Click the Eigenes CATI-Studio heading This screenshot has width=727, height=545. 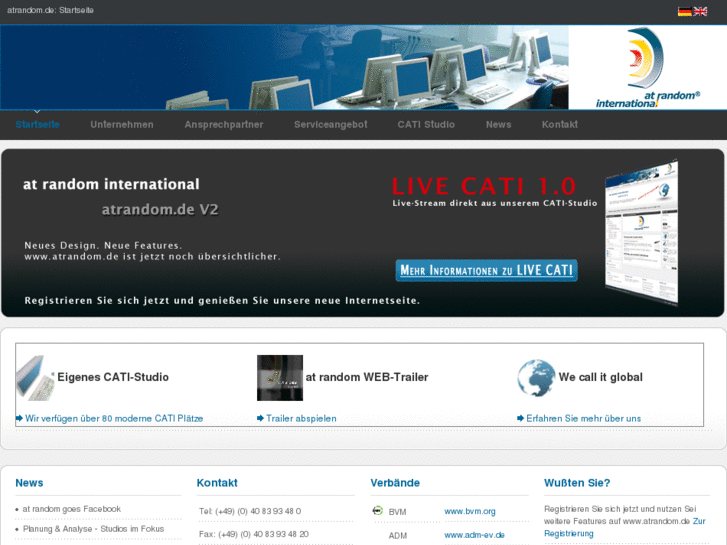tap(113, 377)
